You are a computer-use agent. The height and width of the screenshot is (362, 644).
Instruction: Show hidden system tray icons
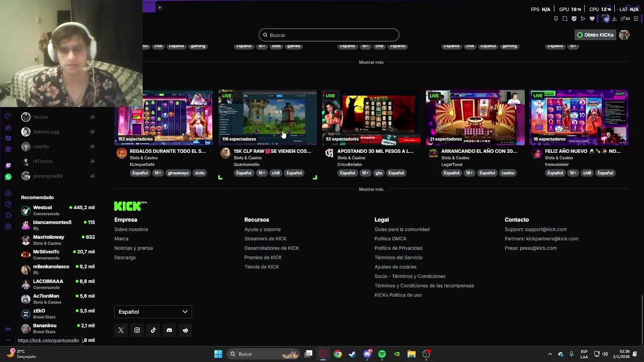[550, 354]
